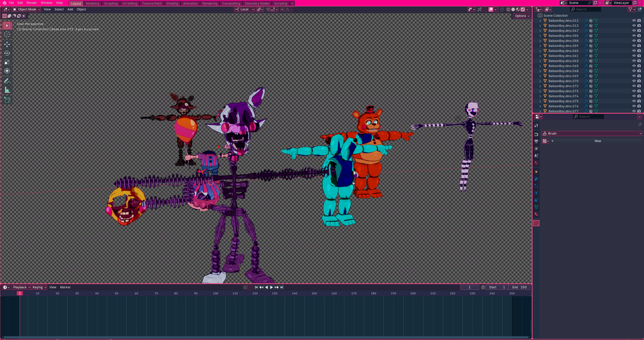This screenshot has width=644, height=340.
Task: Click the timeline current frame marker
Action: click(x=20, y=293)
